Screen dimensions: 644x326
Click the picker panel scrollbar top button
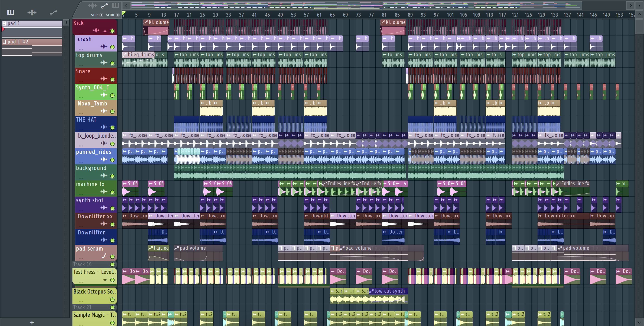tap(66, 23)
